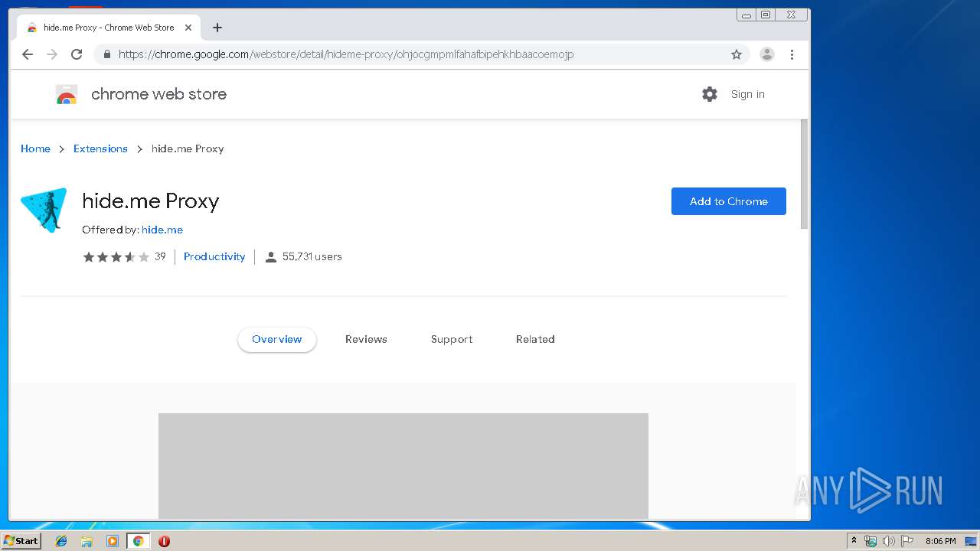Switch to the Related tab
980x551 pixels.
(x=535, y=339)
